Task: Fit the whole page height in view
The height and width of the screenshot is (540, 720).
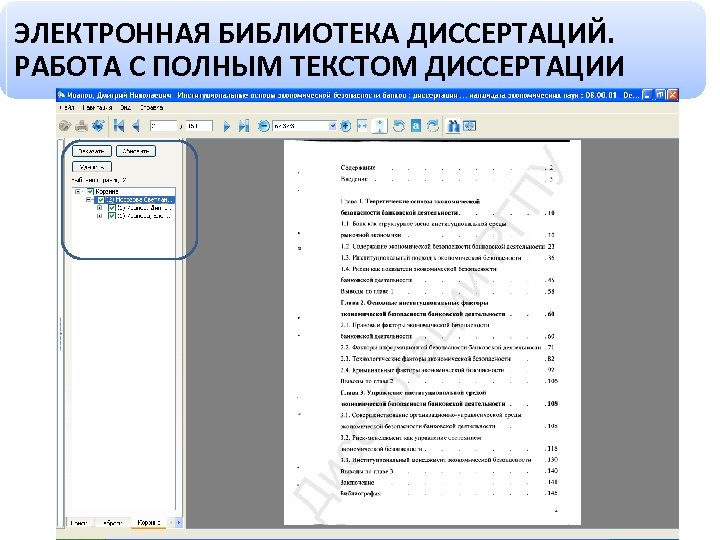Action: tap(379, 126)
